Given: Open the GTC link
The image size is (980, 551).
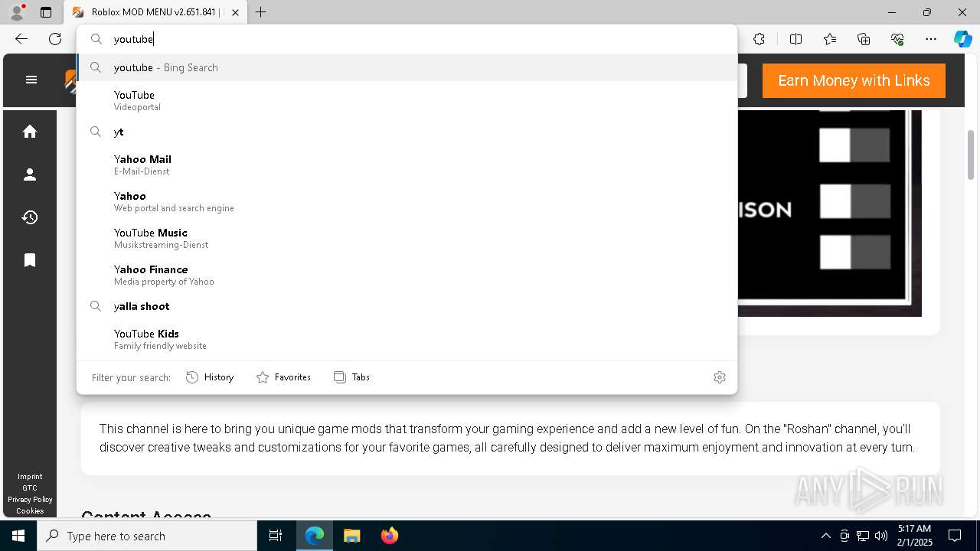Looking at the screenshot, I should (30, 488).
